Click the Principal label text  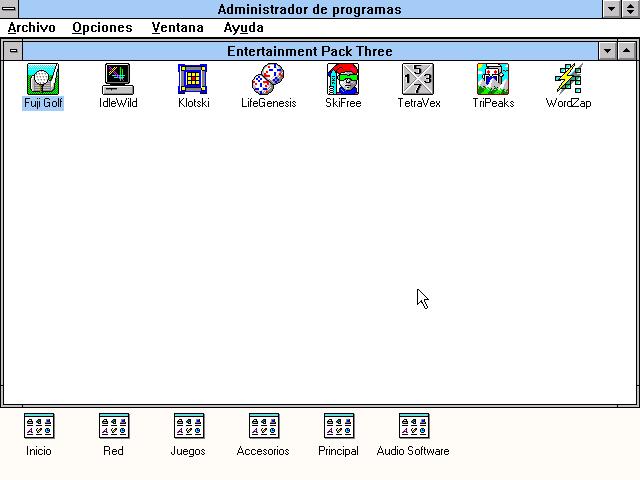[x=338, y=451]
